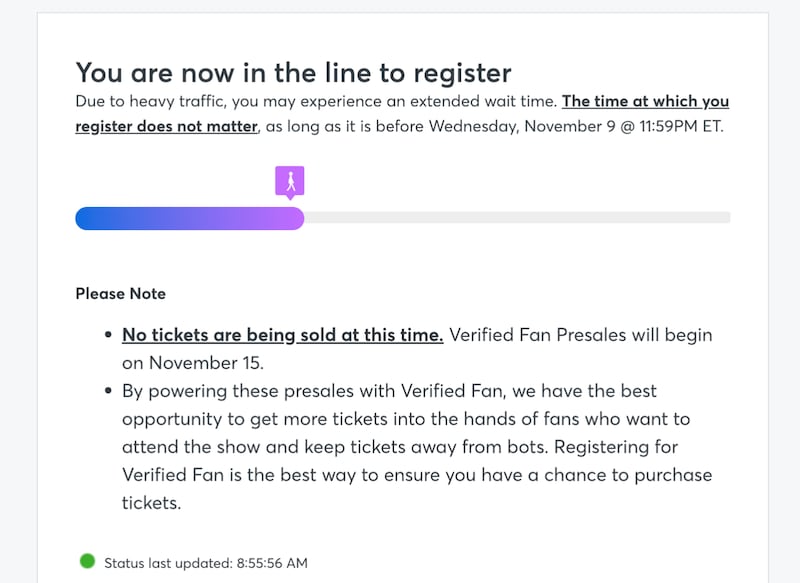The width and height of the screenshot is (800, 583).
Task: Click "Verified Fan Presales will begin" text
Action: click(581, 335)
